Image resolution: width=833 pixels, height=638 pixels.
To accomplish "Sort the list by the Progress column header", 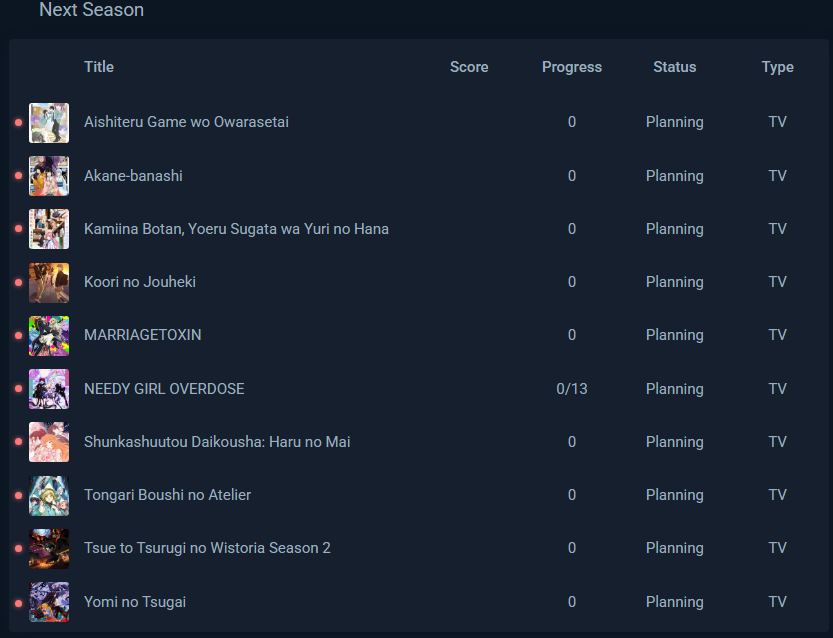I will [572, 67].
